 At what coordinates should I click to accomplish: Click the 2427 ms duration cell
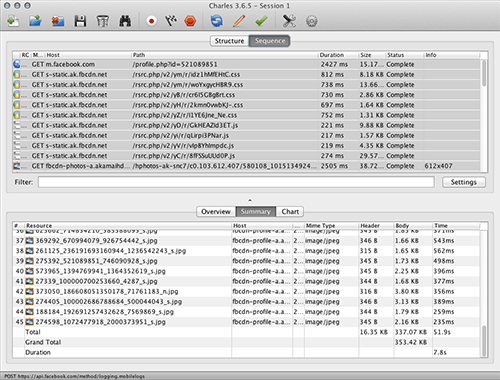334,64
